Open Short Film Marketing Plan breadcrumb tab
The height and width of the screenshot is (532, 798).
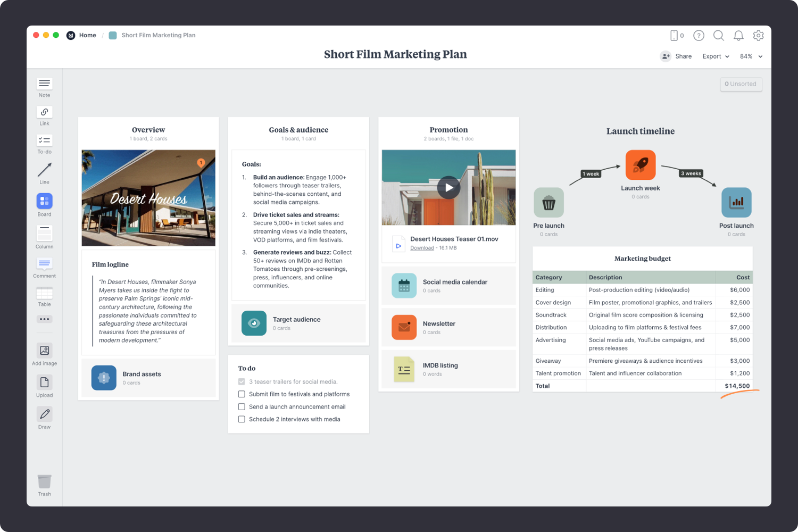[x=158, y=35]
